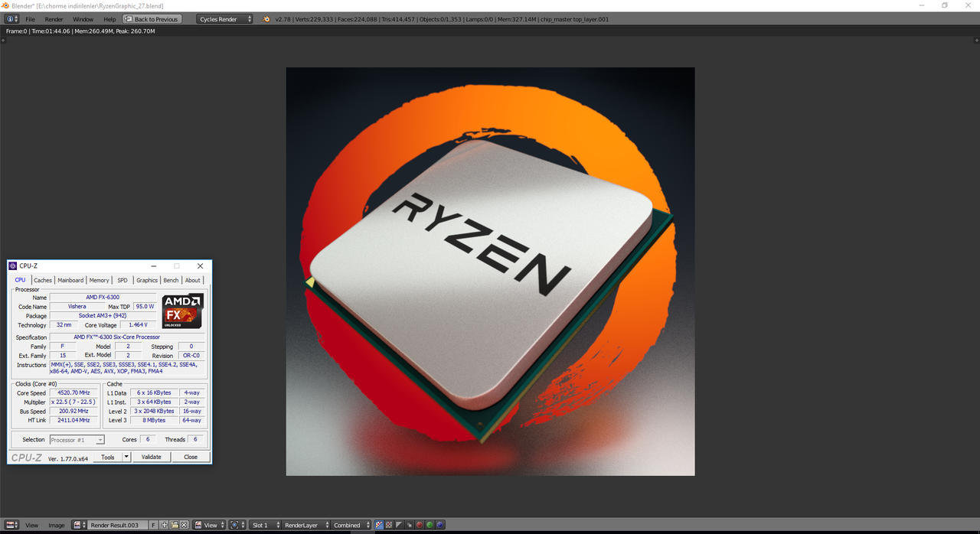Click the Validate button in CPU-Z
The width and height of the screenshot is (980, 534).
click(x=152, y=457)
